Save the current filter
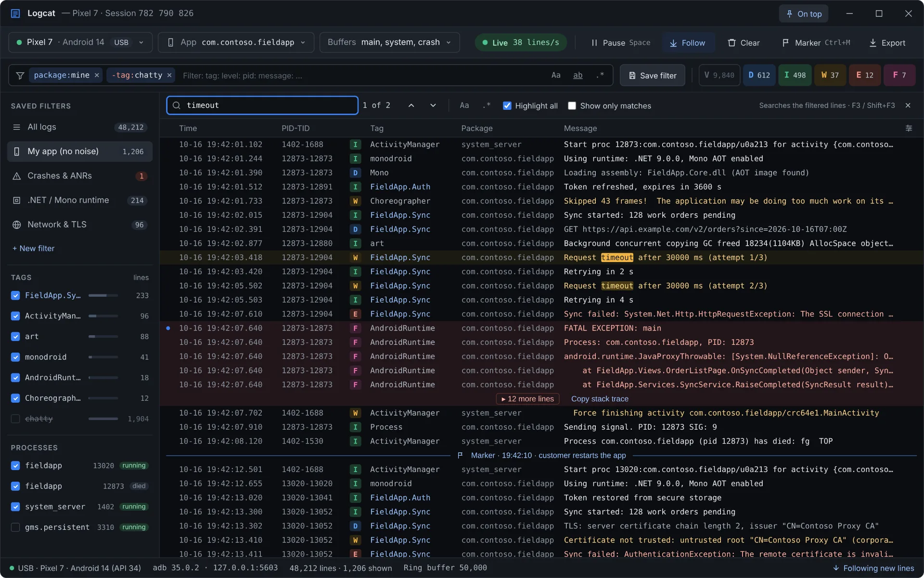Viewport: 924px width, 578px height. (652, 76)
